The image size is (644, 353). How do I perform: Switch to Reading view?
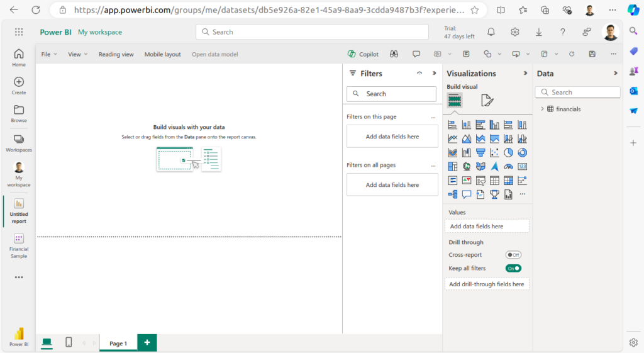tap(116, 54)
